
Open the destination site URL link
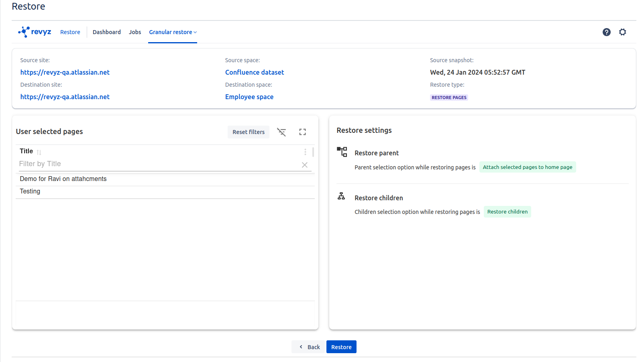click(x=65, y=97)
